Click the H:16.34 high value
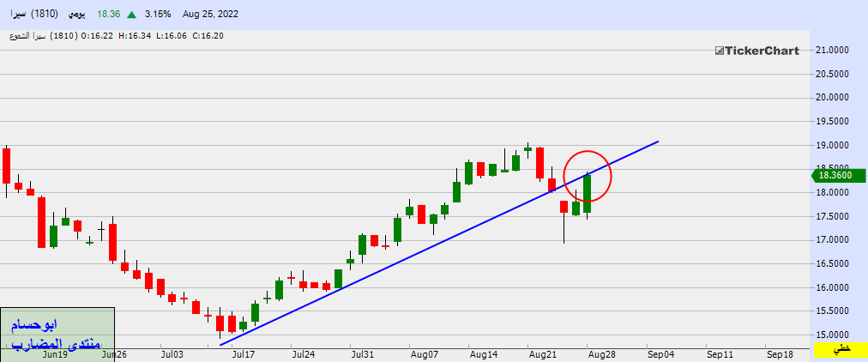The height and width of the screenshot is (362, 868). [x=136, y=35]
